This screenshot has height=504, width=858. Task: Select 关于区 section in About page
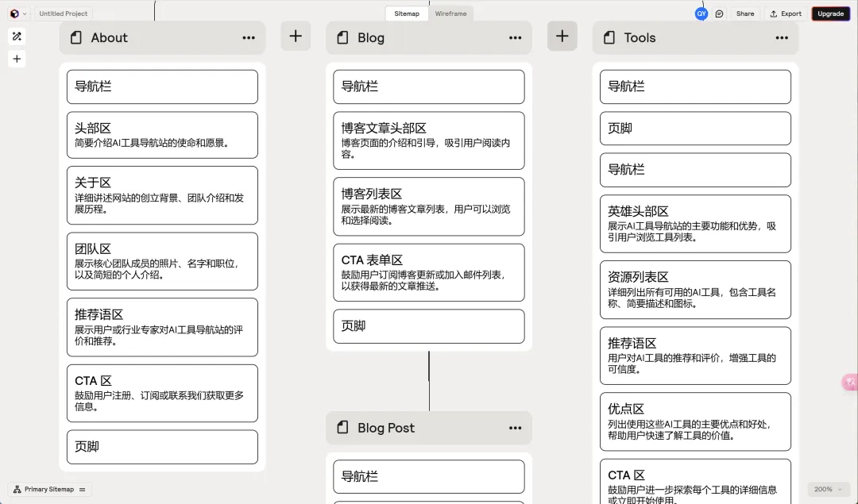tap(163, 195)
